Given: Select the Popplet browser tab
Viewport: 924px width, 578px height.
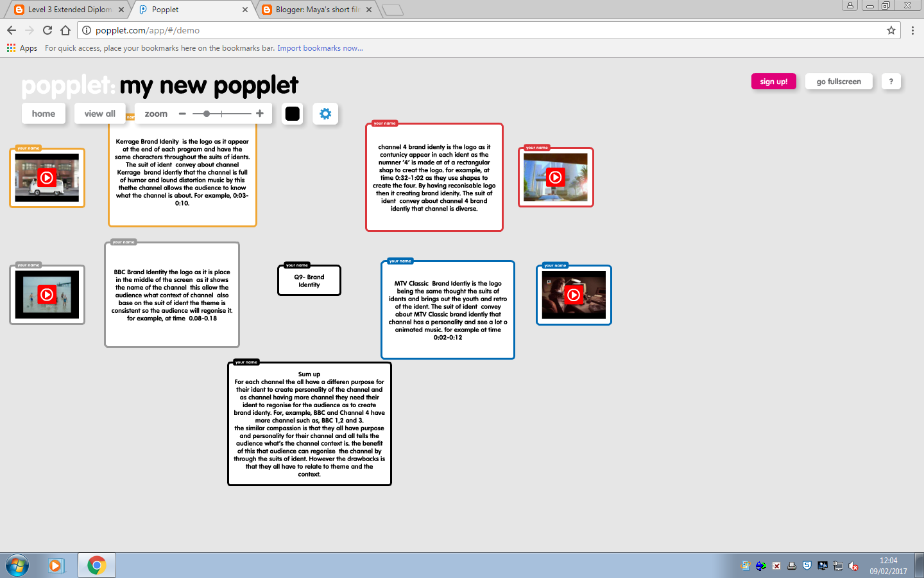Looking at the screenshot, I should [191, 10].
